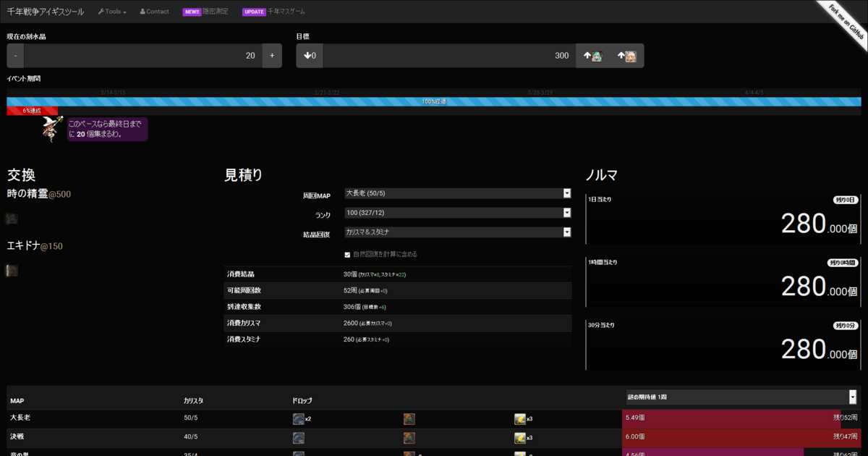This screenshot has height=456, width=868.
Task: Click the エキドナ@150 heading
Action: (35, 246)
